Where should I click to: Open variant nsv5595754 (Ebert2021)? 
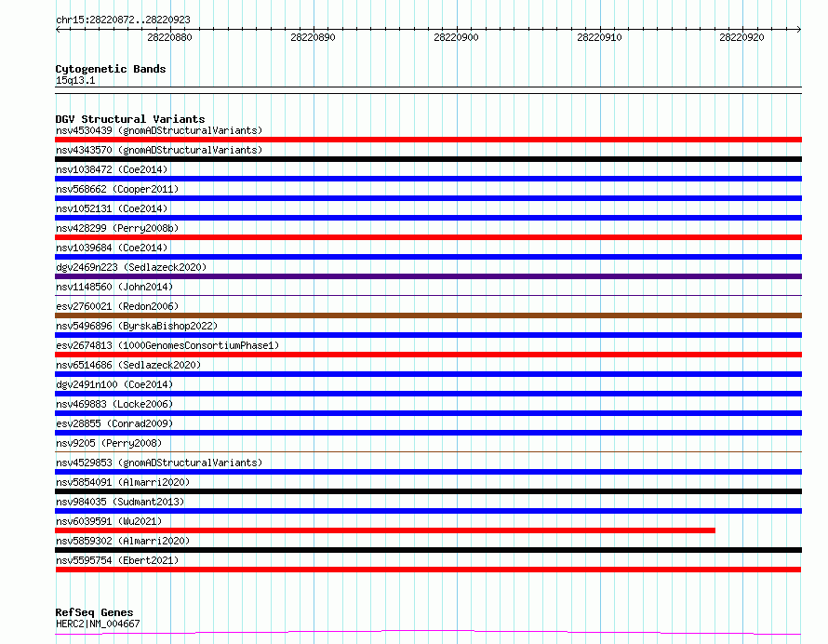[117, 560]
